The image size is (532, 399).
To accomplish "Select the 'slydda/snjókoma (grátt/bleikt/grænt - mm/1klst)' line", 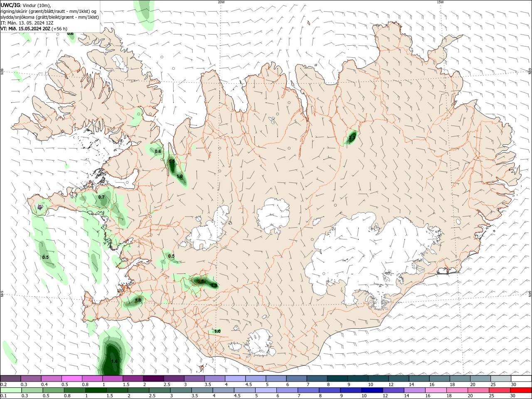I will [50, 17].
